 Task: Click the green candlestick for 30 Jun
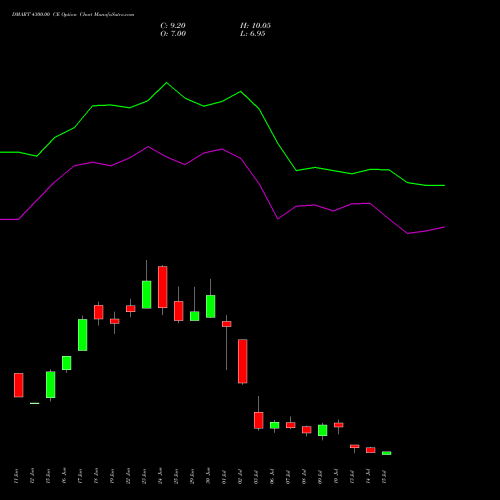click(211, 306)
